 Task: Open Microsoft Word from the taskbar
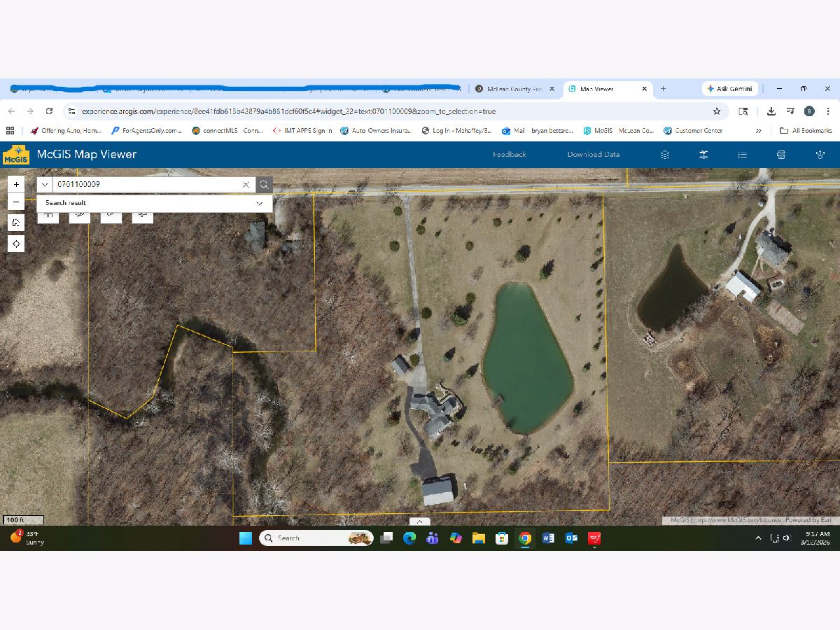point(548,538)
